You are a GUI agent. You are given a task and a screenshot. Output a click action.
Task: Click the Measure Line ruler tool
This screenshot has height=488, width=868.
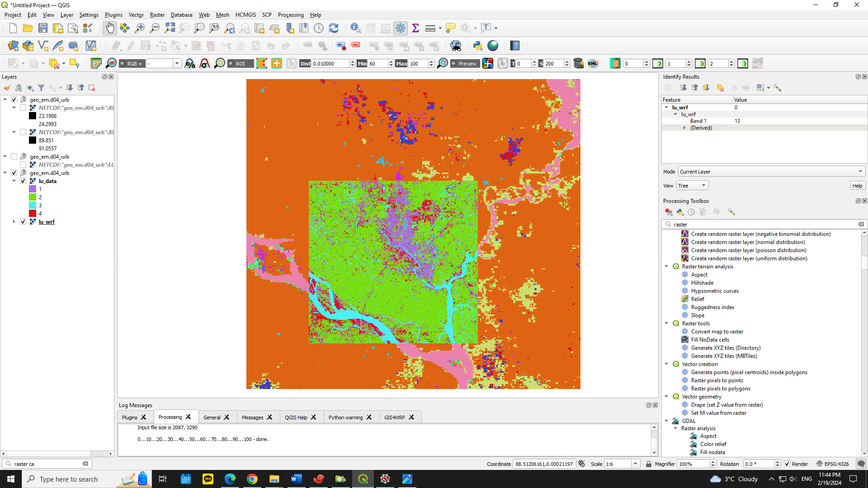(x=430, y=28)
